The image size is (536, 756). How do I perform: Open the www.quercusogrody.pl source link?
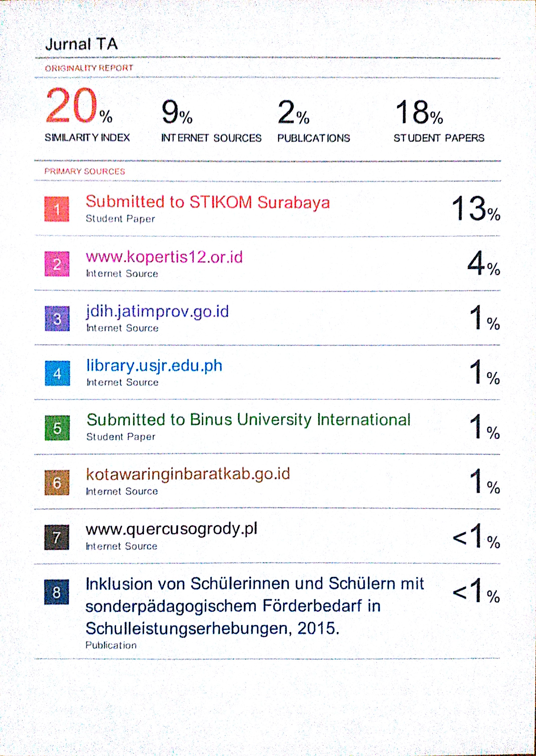(171, 529)
